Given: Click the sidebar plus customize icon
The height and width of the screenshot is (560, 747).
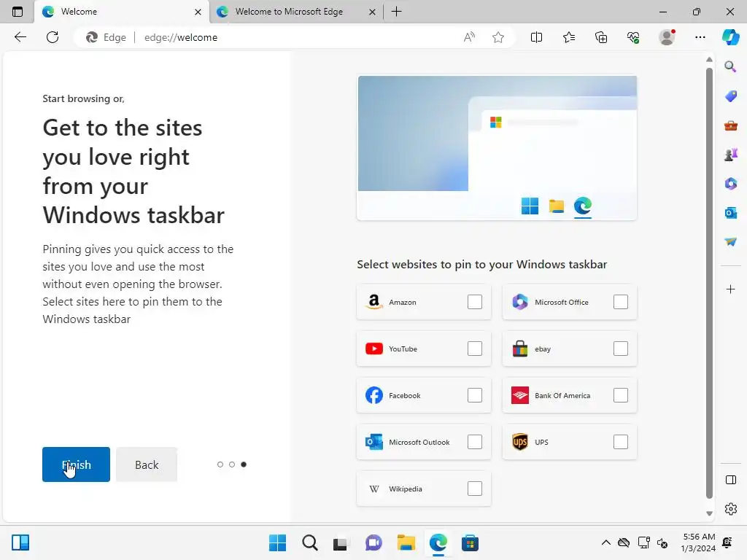Looking at the screenshot, I should click(730, 289).
